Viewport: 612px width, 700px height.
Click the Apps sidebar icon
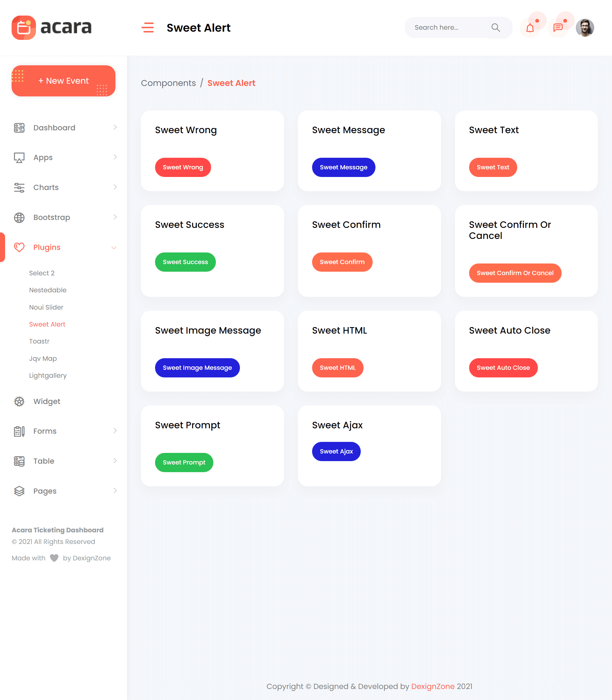pos(19,158)
